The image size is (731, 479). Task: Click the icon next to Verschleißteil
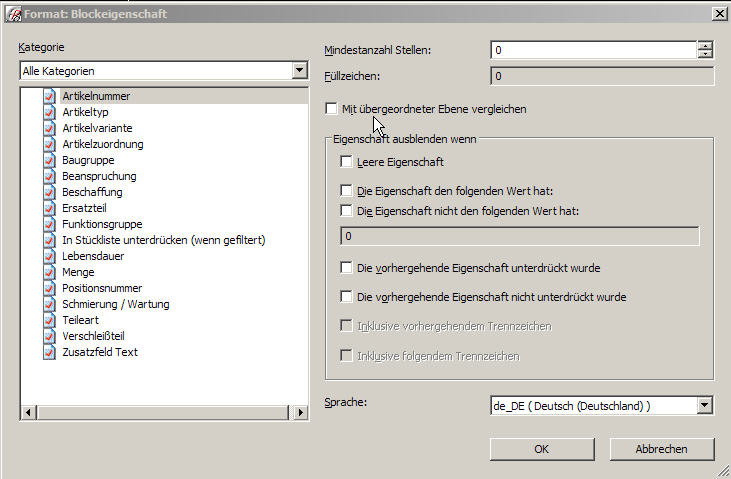pyautogui.click(x=49, y=336)
